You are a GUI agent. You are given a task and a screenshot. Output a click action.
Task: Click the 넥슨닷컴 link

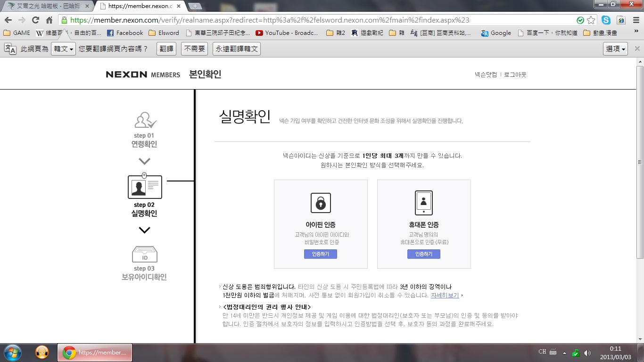[x=486, y=74]
